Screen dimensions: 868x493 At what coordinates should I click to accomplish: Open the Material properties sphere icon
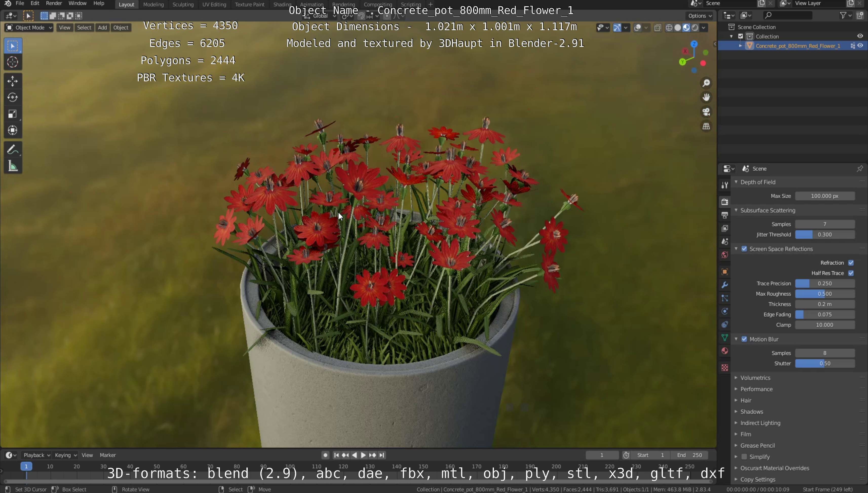pos(724,351)
